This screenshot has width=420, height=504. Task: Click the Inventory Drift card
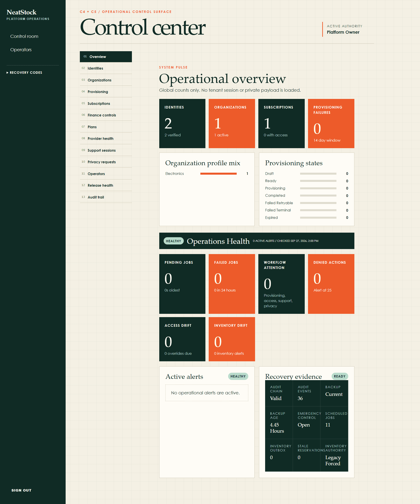click(x=232, y=339)
